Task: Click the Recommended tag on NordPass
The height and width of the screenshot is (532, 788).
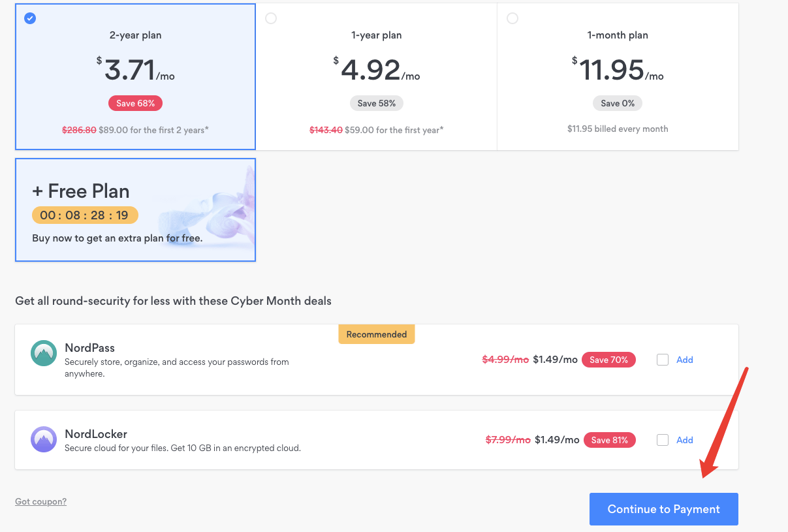Action: [x=377, y=334]
